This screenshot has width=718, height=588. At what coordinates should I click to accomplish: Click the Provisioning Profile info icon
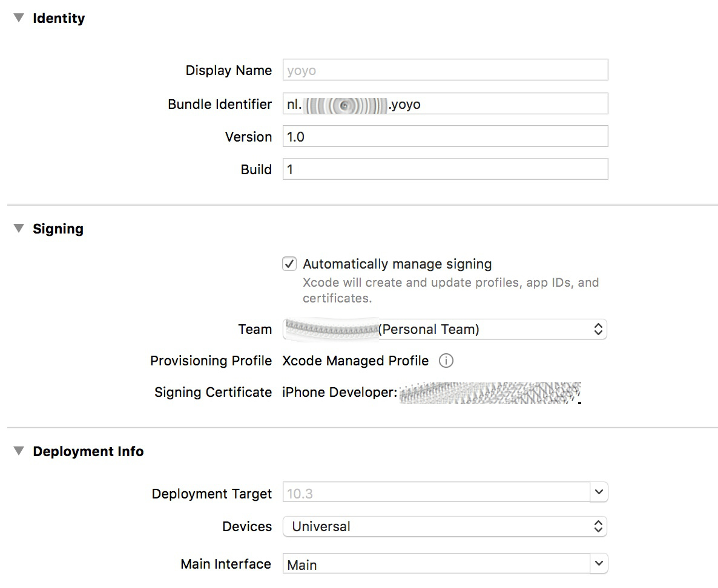point(446,361)
